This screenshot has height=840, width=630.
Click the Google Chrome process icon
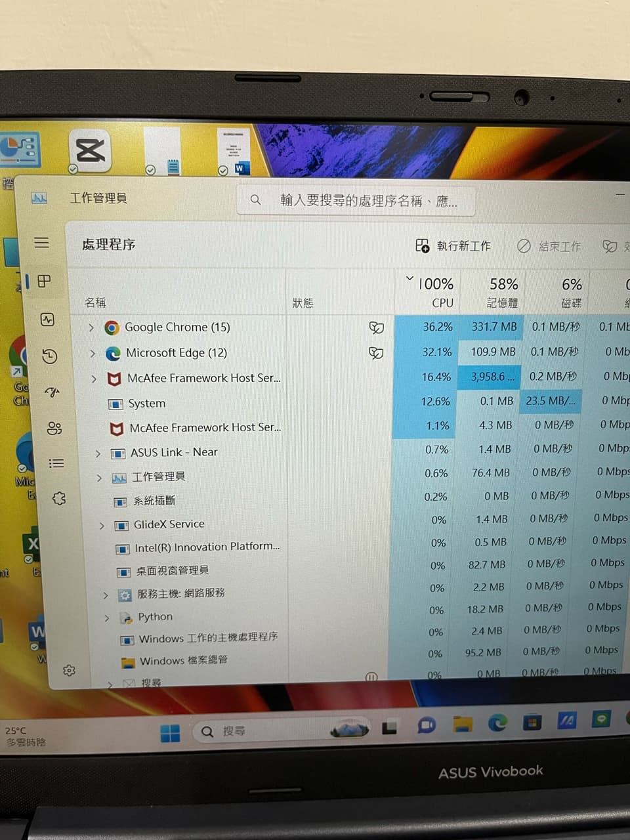coord(112,327)
